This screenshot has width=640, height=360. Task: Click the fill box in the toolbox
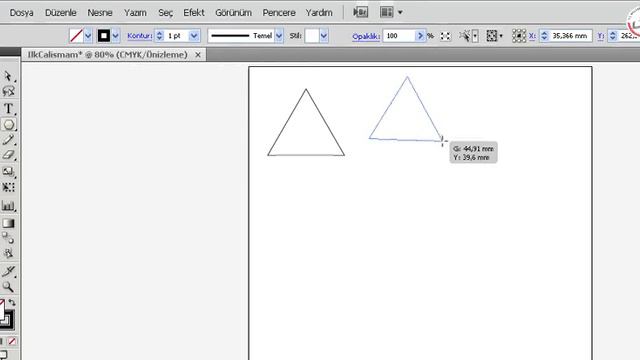2,310
